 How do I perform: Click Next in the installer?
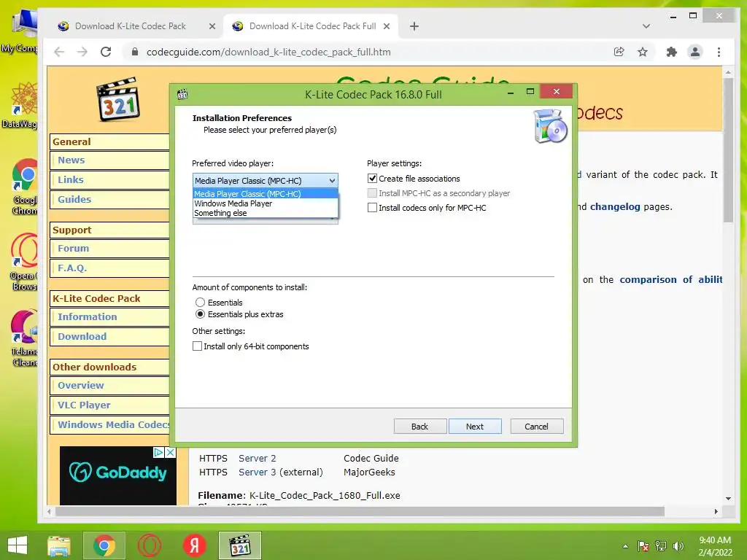(474, 426)
